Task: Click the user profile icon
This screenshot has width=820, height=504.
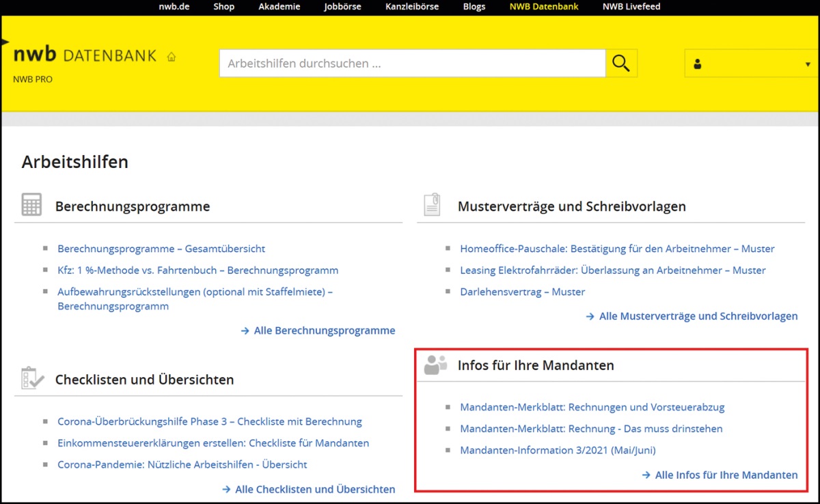Action: click(x=697, y=64)
